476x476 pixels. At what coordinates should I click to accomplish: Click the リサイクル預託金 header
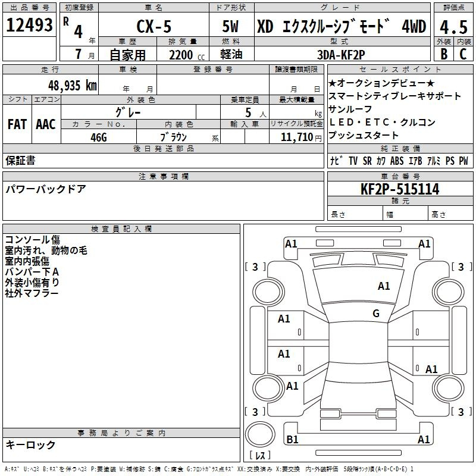(296, 124)
